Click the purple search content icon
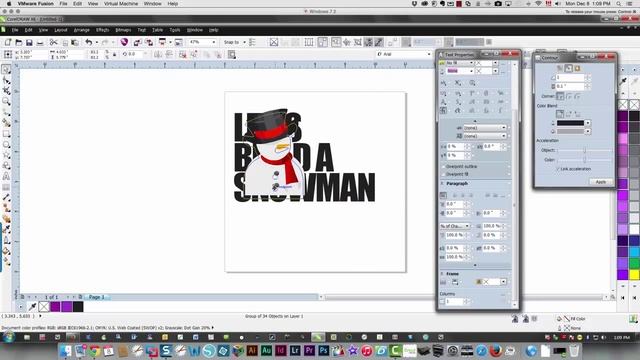Viewport: 640px width, 360px height. pos(124,42)
